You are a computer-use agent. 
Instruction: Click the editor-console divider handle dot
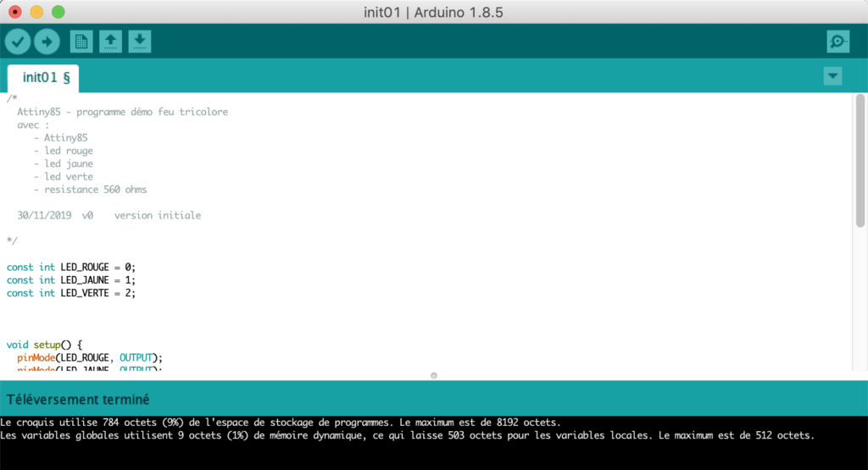pos(434,374)
